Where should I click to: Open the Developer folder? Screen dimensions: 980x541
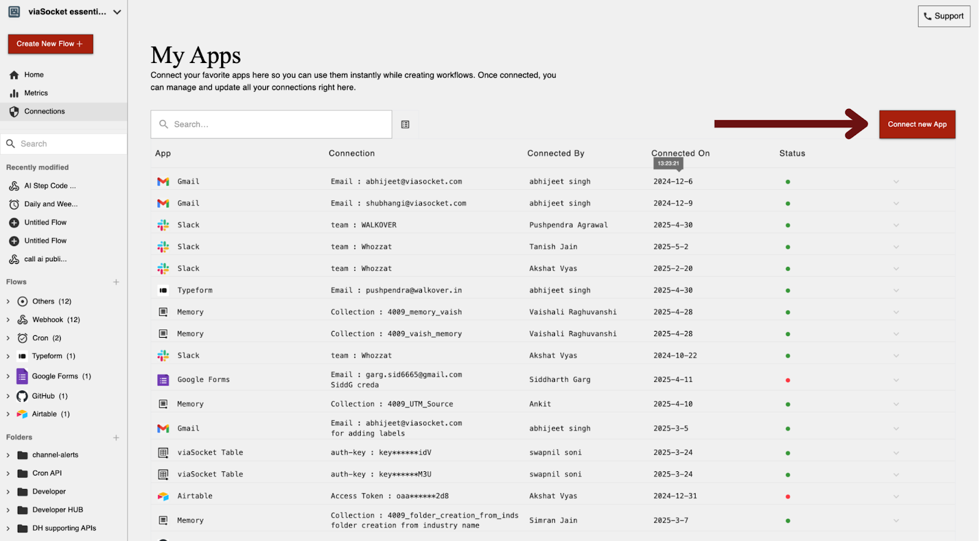click(49, 492)
